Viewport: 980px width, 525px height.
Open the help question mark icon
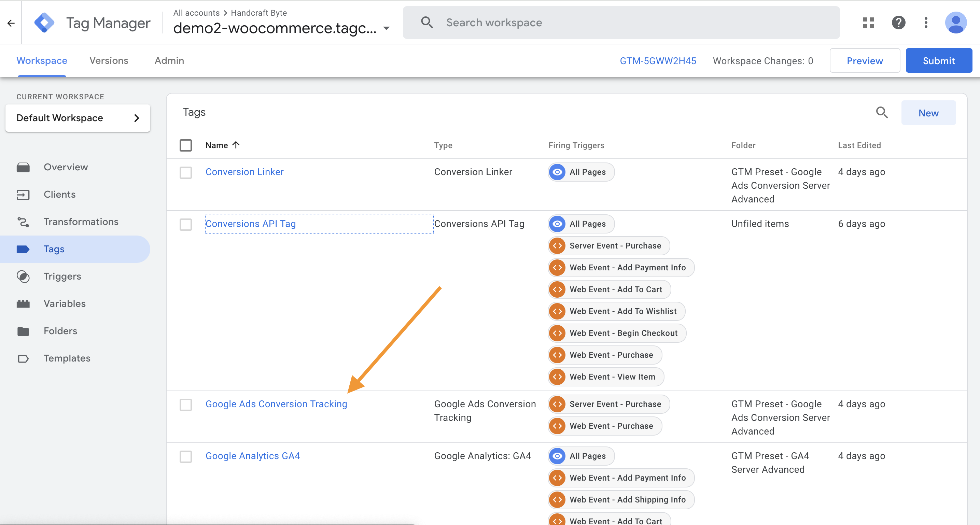[898, 23]
